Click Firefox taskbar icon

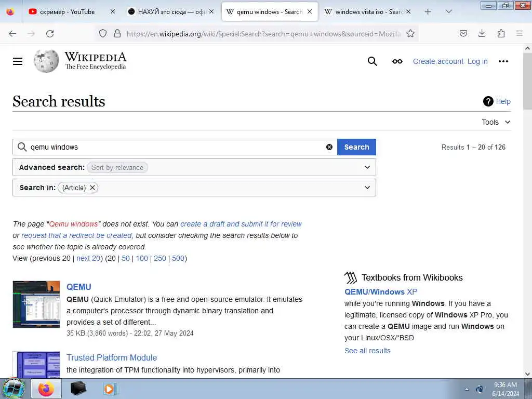click(46, 389)
